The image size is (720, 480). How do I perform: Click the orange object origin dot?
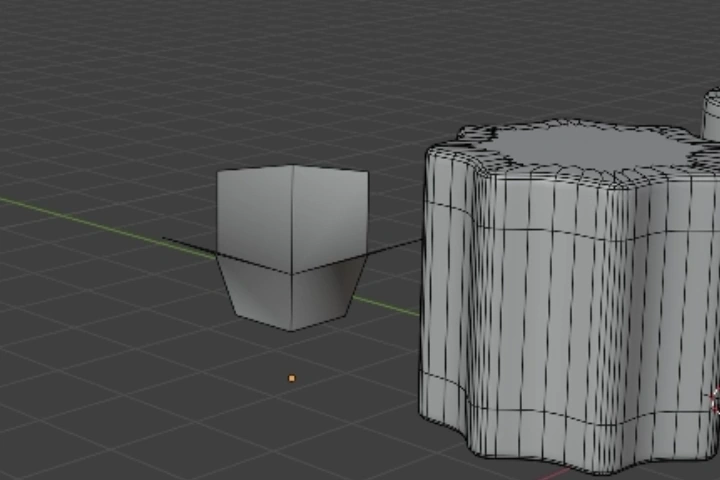click(x=292, y=378)
